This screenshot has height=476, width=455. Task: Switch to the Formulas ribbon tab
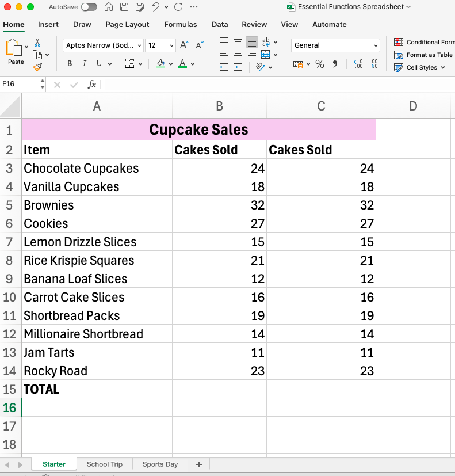180,25
